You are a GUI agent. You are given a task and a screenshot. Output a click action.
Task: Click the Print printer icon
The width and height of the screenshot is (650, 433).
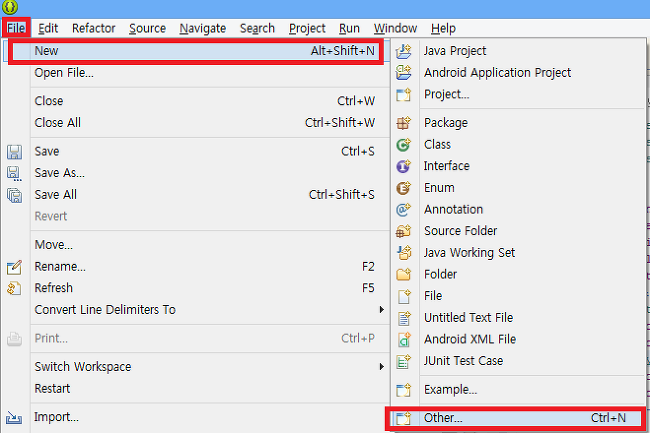pos(15,339)
